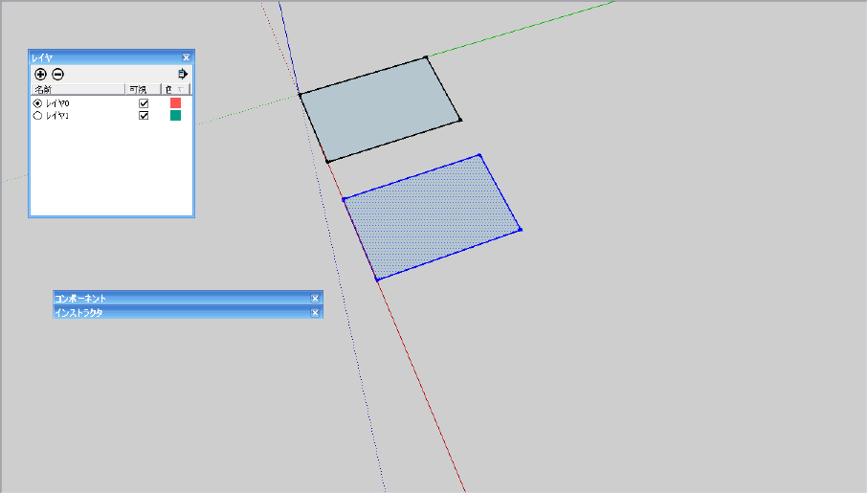
Task: Select the upper gray rectangle face
Action: [x=380, y=110]
